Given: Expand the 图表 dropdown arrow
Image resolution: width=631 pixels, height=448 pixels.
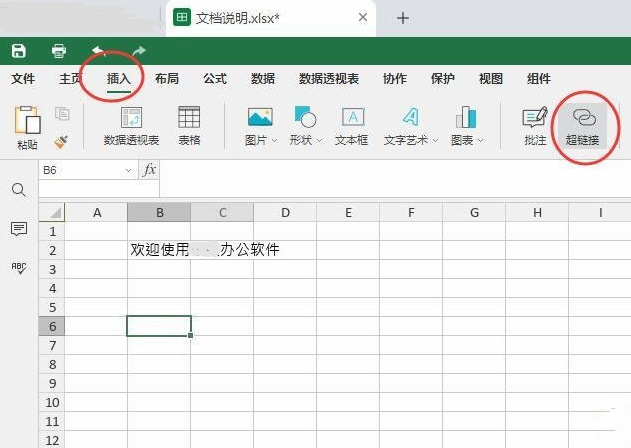Looking at the screenshot, I should click(x=480, y=140).
